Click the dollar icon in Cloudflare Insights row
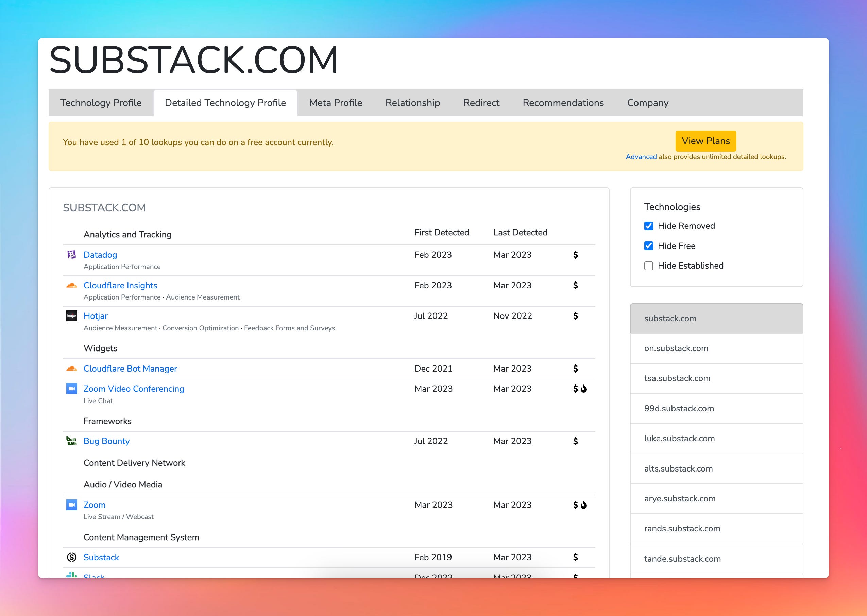The image size is (867, 616). 575,285
